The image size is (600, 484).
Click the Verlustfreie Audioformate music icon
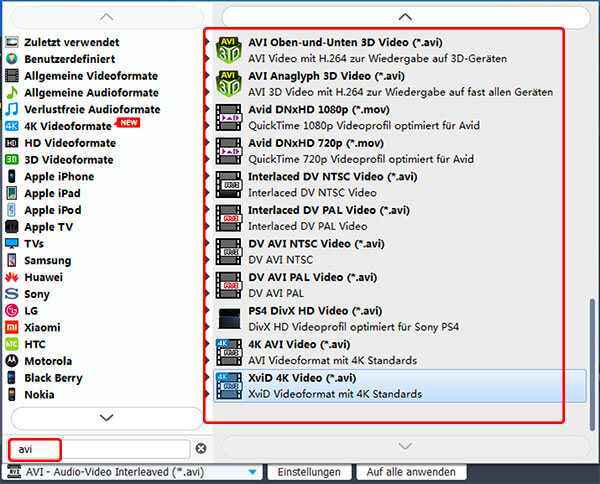pyautogui.click(x=12, y=109)
